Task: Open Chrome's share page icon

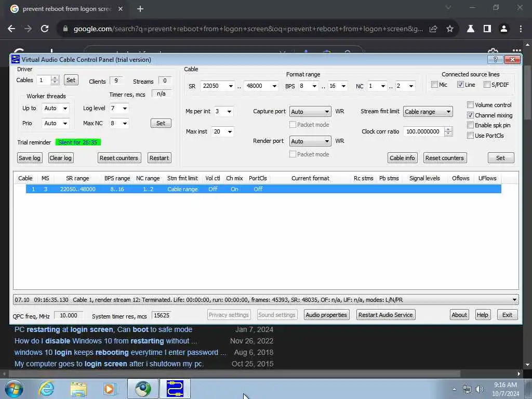Action: tap(433, 29)
